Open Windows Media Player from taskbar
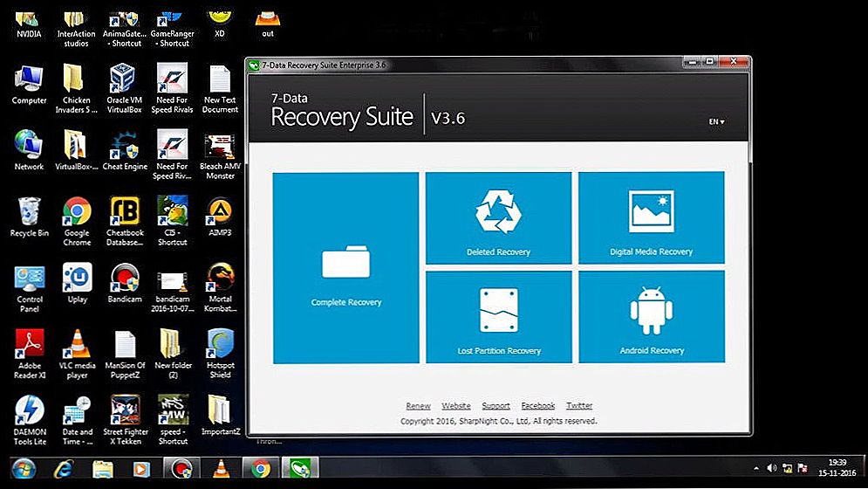The width and height of the screenshot is (868, 489). tap(141, 469)
